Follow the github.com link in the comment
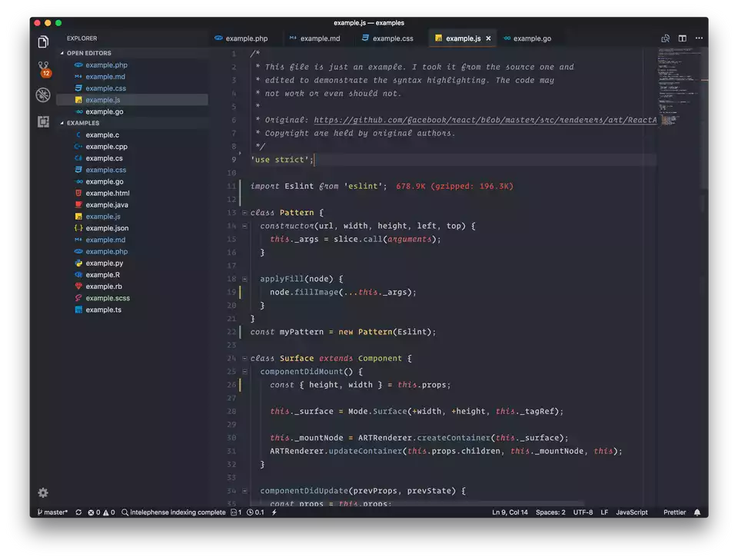 pos(485,120)
